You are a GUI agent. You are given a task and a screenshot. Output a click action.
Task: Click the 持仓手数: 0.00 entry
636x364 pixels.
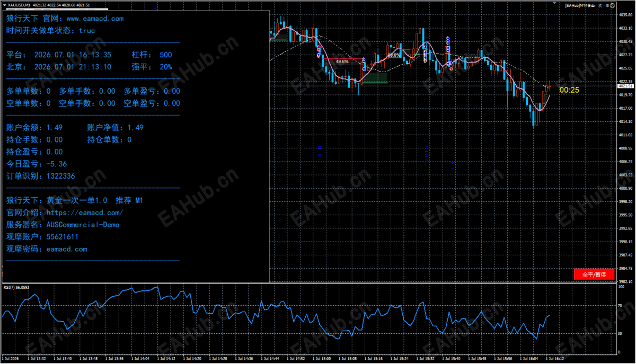34,140
